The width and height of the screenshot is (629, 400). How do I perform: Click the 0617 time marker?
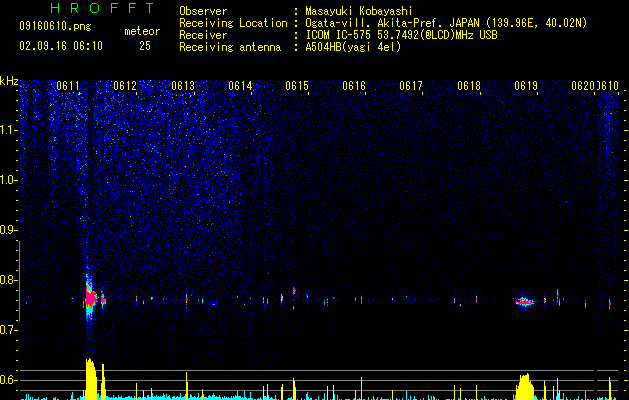pyautogui.click(x=411, y=86)
